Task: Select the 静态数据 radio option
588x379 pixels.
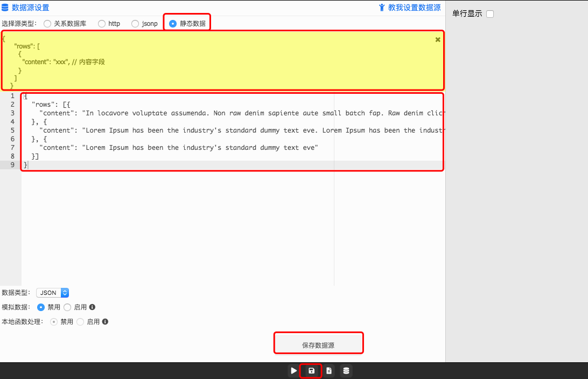Action: pyautogui.click(x=173, y=24)
